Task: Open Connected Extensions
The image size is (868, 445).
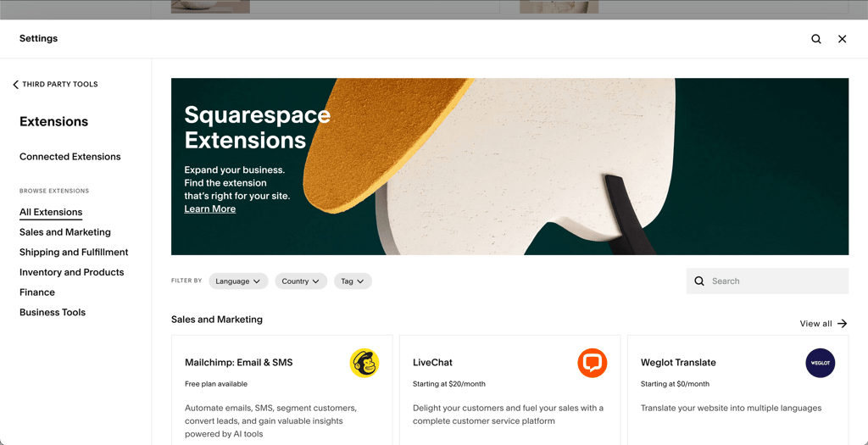Action: pos(70,157)
